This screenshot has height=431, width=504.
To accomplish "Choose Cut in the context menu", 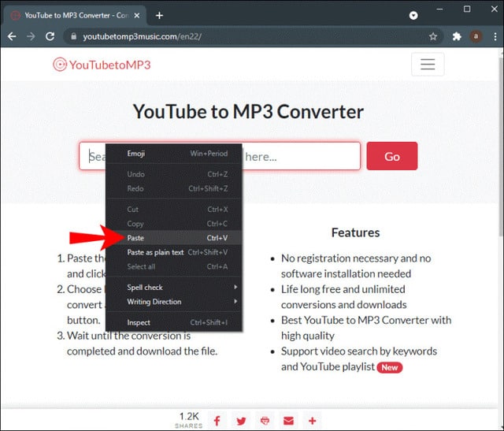I will 174,210.
